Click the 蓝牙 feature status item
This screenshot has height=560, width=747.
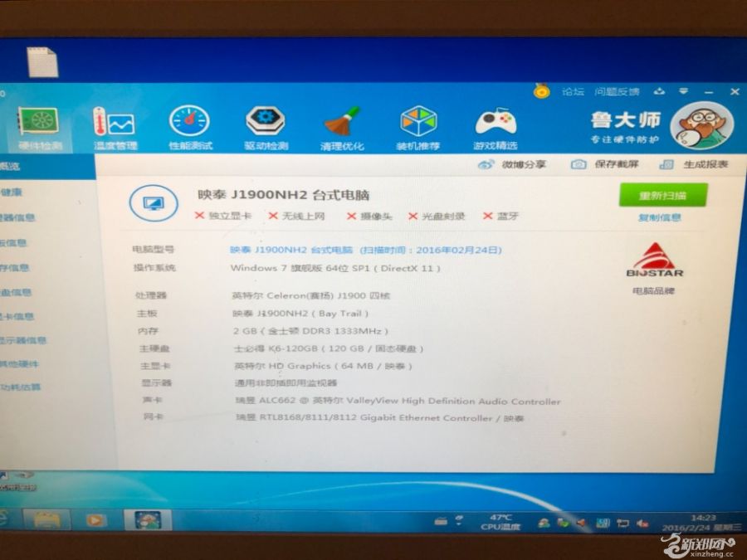[500, 217]
